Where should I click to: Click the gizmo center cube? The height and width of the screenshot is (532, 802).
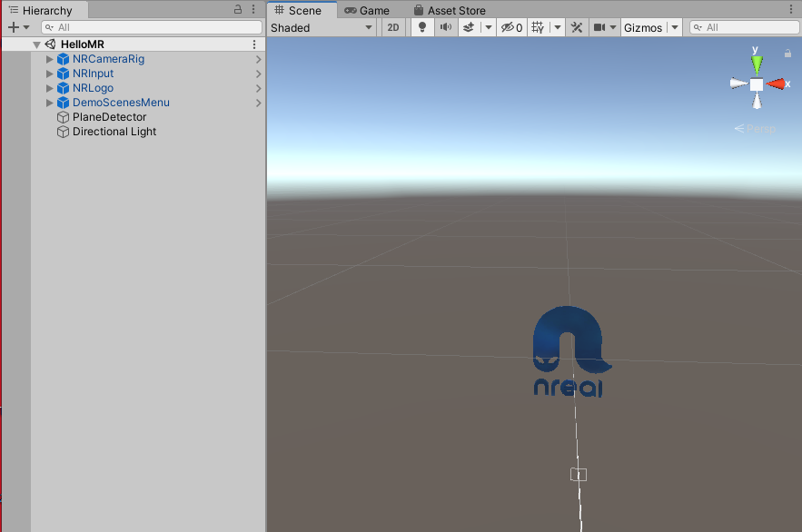click(757, 84)
